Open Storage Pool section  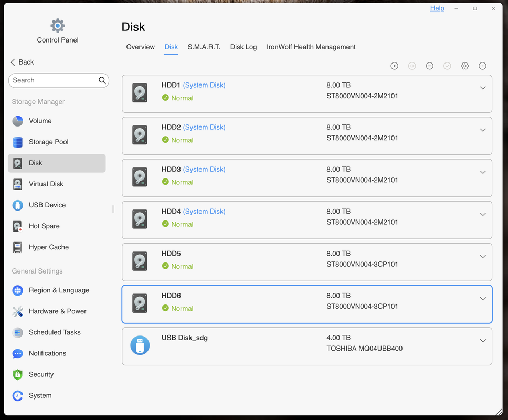(x=49, y=142)
